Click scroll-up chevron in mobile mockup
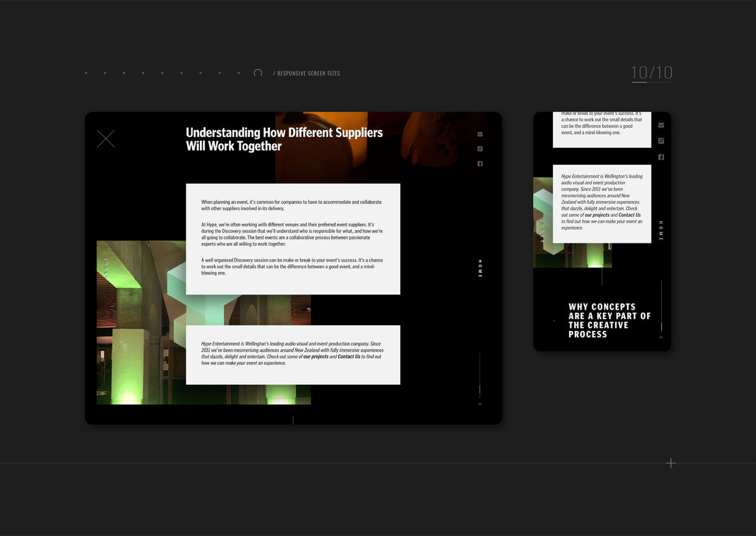The image size is (756, 536). [x=661, y=337]
